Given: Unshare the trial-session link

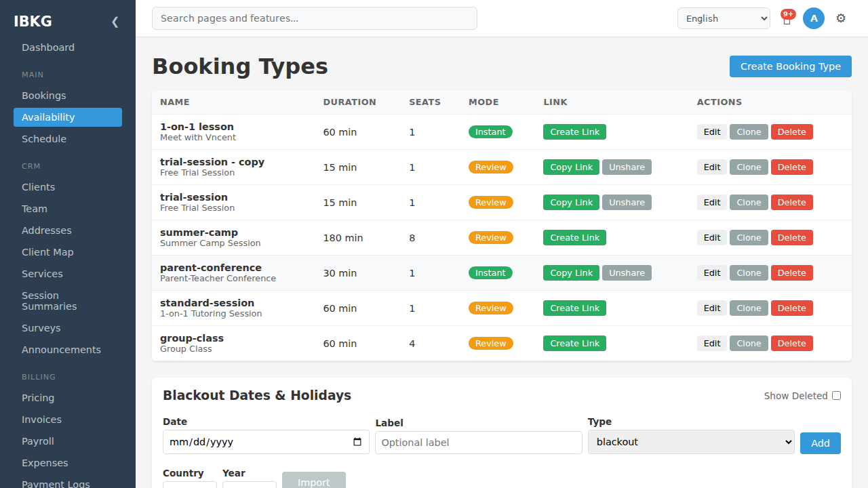Looking at the screenshot, I should pyautogui.click(x=627, y=203).
